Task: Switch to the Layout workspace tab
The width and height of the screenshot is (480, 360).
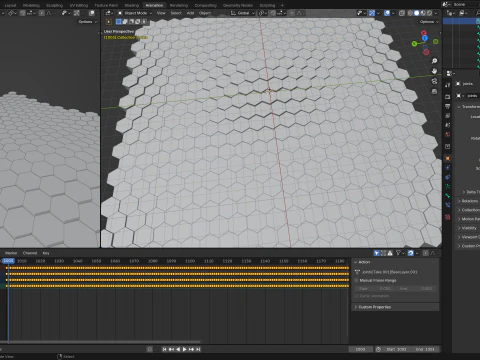Action: tap(10, 5)
